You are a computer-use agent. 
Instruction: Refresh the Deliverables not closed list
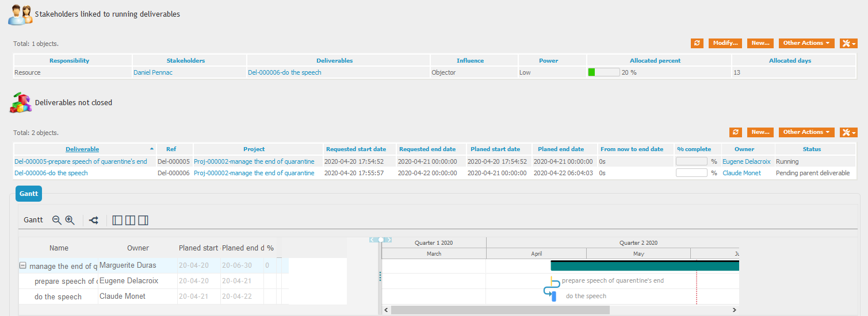click(736, 132)
